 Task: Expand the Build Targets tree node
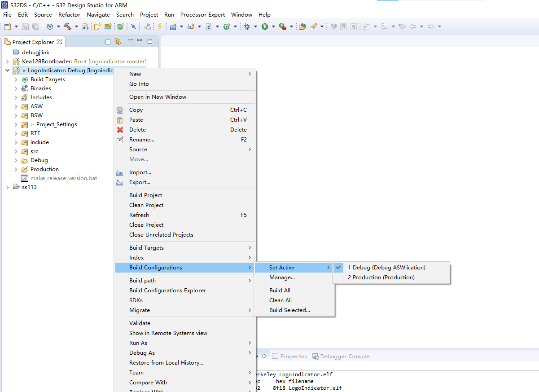pos(16,79)
